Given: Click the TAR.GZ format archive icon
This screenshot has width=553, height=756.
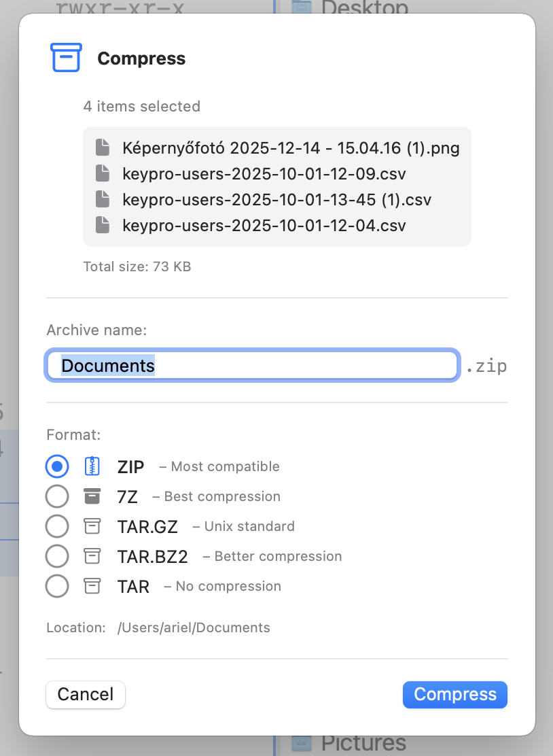Looking at the screenshot, I should (92, 526).
